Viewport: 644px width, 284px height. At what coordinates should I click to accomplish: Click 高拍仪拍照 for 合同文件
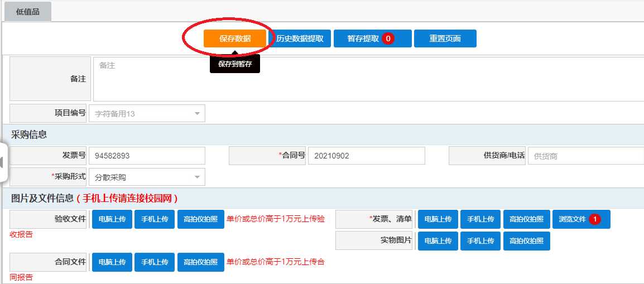pyautogui.click(x=200, y=262)
